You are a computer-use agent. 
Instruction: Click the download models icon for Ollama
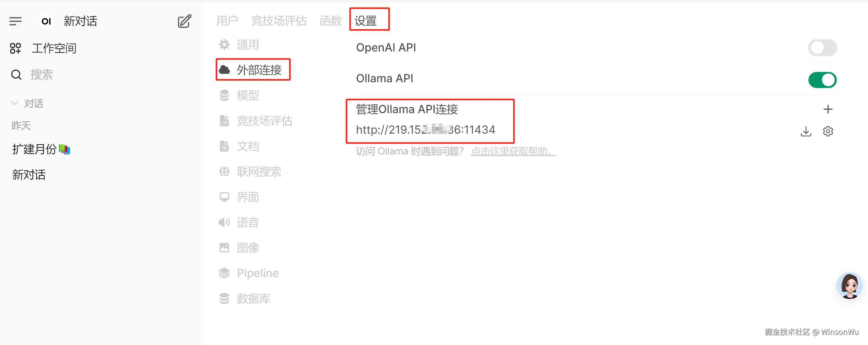point(806,131)
